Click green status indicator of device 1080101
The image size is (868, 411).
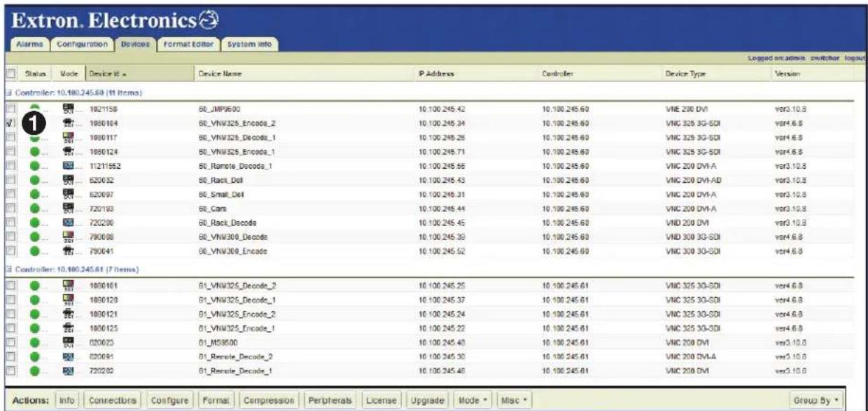pos(35,286)
